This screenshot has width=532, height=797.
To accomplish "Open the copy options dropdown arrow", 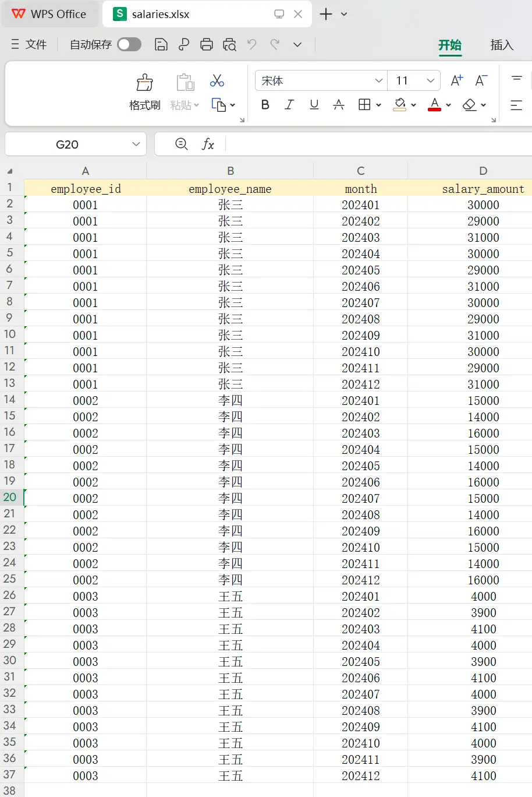I will 233,105.
